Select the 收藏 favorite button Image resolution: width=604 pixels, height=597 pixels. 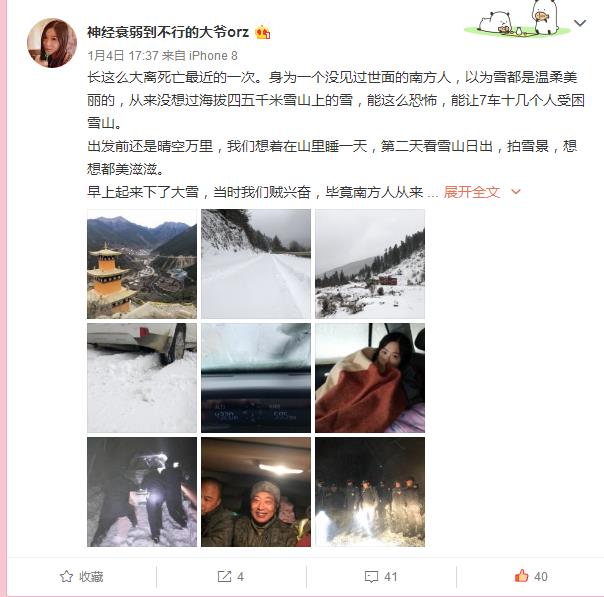pyautogui.click(x=82, y=576)
